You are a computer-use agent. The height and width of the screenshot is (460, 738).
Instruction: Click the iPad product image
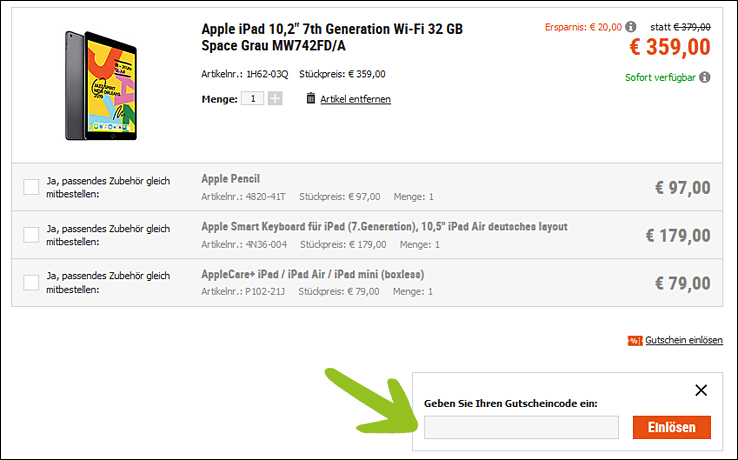tap(101, 86)
